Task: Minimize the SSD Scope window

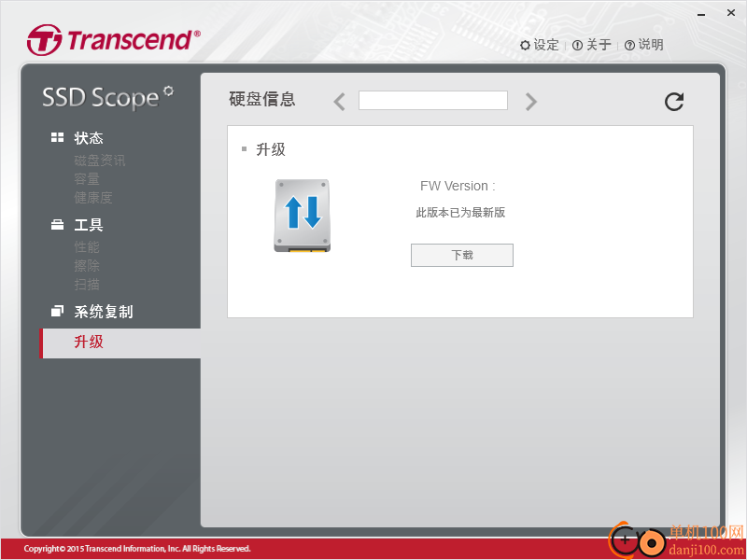Action: (x=701, y=15)
